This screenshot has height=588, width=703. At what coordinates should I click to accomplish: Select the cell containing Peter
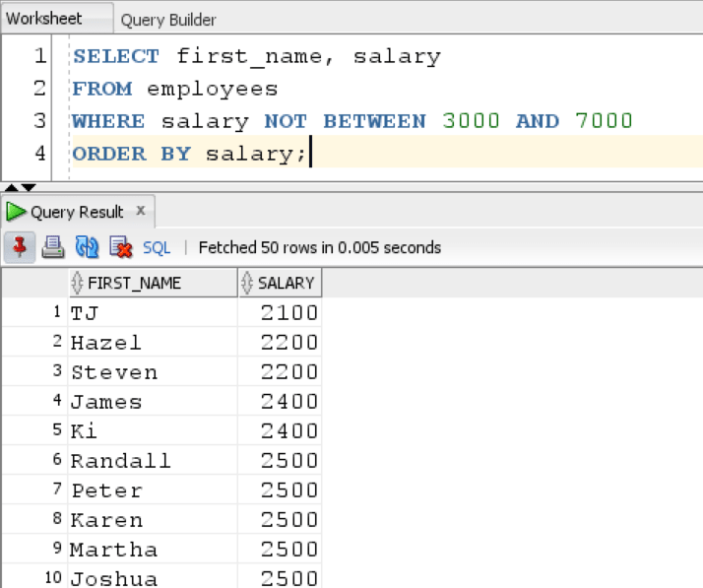tap(153, 490)
